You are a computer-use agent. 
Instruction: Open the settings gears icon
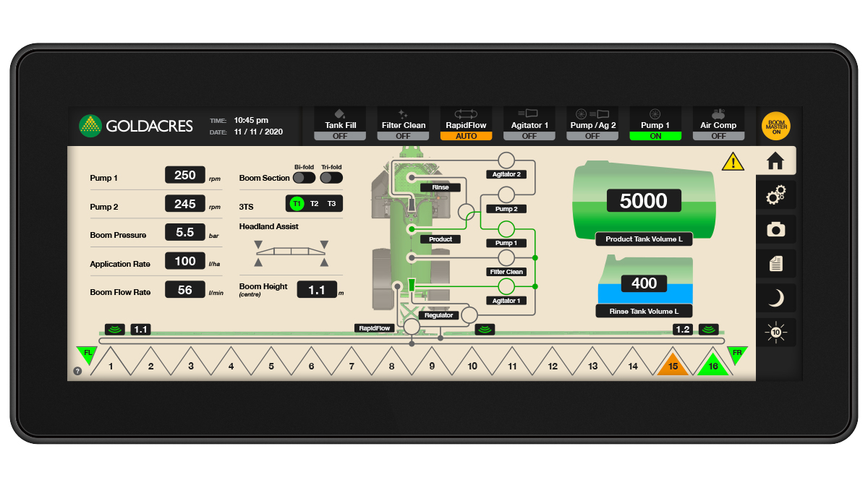coord(775,195)
